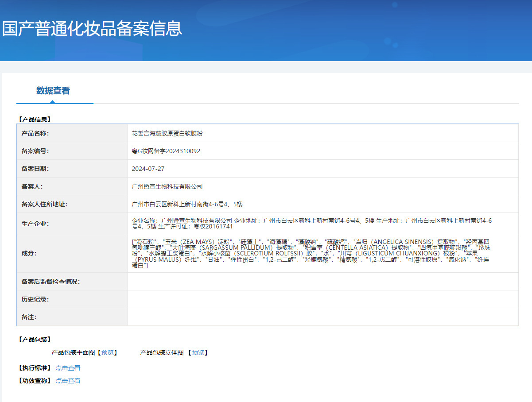Click the empty 历史记录 value cell
This screenshot has width=532, height=402.
[x=322, y=299]
